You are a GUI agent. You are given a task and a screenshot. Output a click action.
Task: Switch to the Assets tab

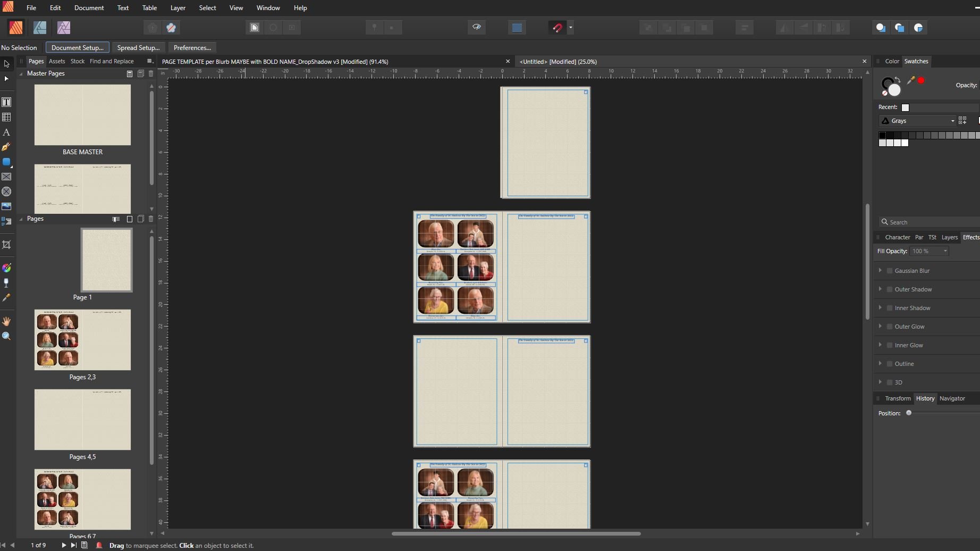click(x=56, y=61)
